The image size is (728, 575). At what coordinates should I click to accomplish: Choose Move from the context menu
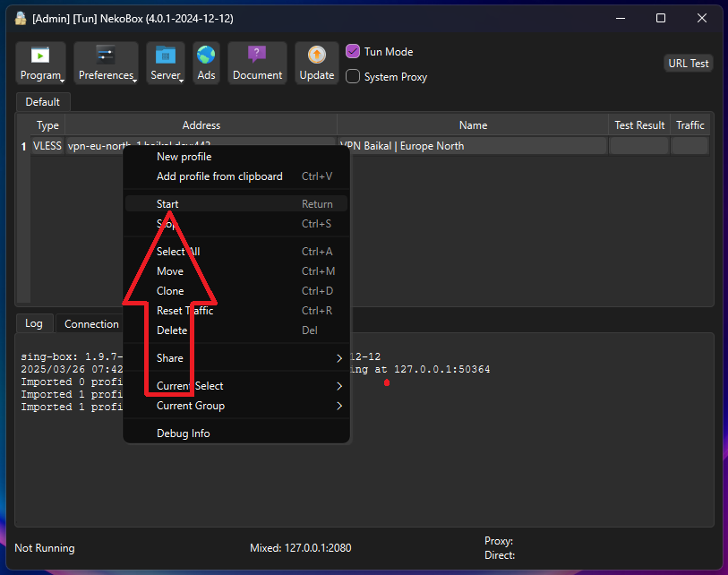coord(236,271)
